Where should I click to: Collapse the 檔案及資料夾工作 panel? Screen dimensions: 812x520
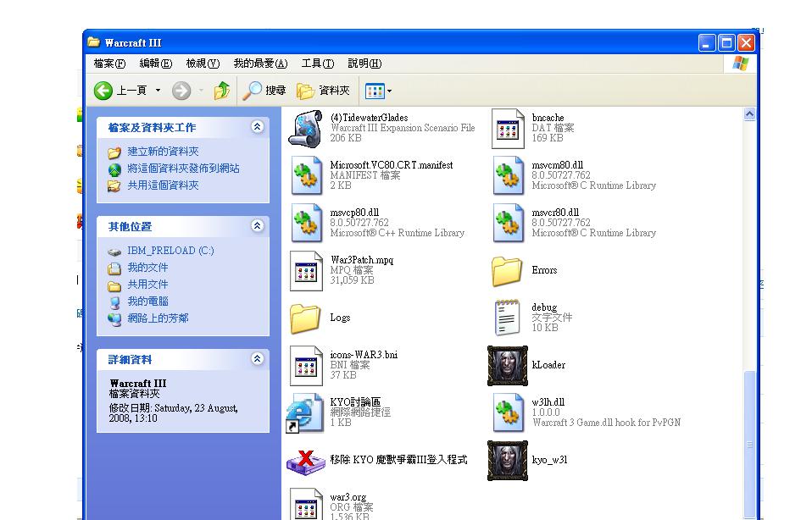(x=258, y=127)
